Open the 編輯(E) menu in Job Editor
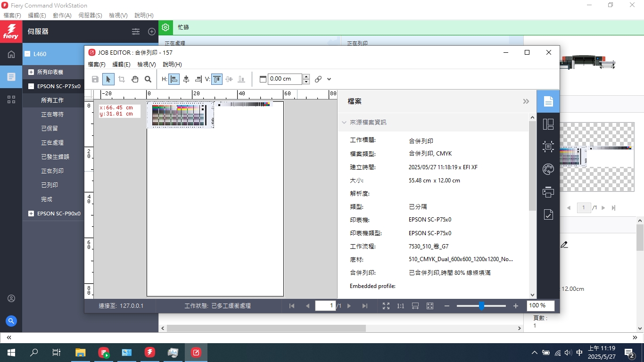 [121, 64]
